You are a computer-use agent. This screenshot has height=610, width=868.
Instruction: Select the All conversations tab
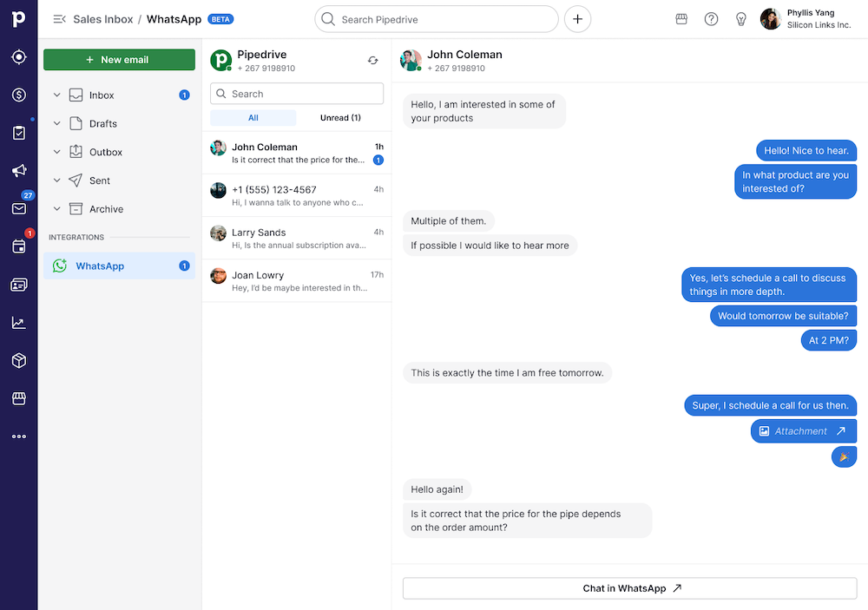[x=253, y=118]
